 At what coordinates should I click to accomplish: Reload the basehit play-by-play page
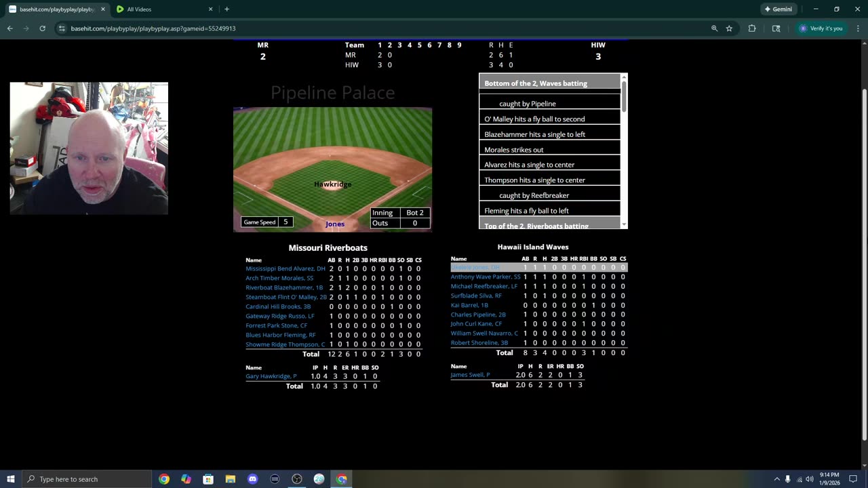pyautogui.click(x=42, y=28)
